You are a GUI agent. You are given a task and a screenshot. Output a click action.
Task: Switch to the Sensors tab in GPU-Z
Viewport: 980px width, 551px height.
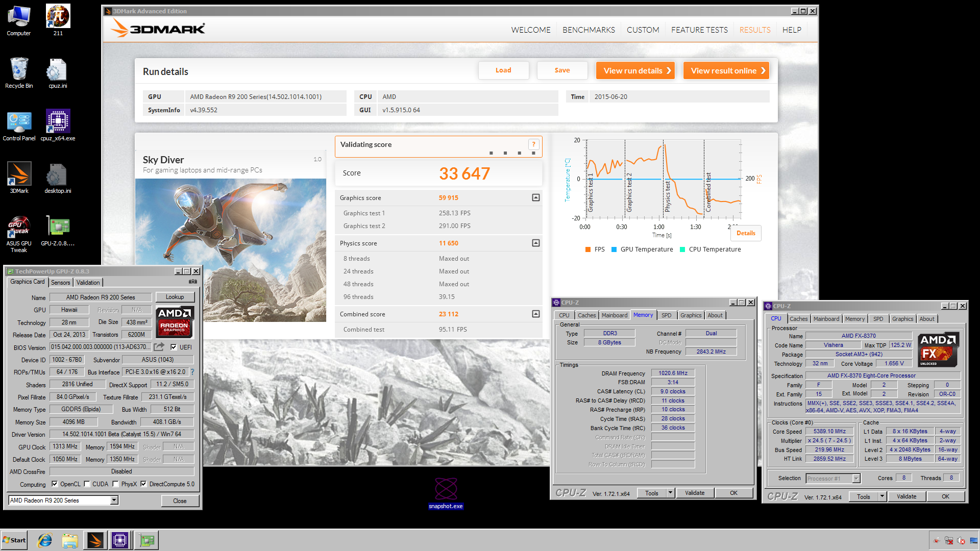[61, 282]
